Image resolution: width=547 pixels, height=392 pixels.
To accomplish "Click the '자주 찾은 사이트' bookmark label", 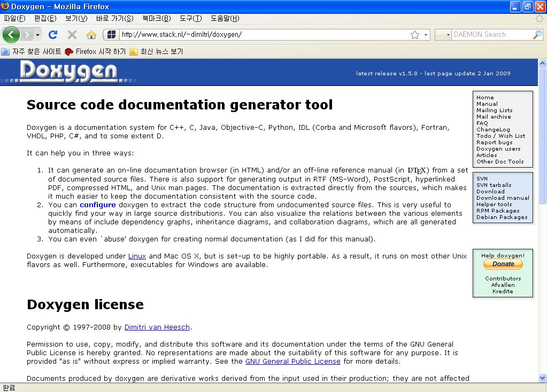I will tap(37, 52).
